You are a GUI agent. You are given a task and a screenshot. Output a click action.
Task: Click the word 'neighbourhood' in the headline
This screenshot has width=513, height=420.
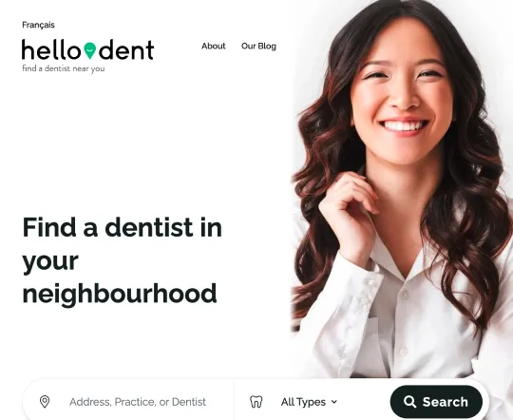pyautogui.click(x=120, y=294)
